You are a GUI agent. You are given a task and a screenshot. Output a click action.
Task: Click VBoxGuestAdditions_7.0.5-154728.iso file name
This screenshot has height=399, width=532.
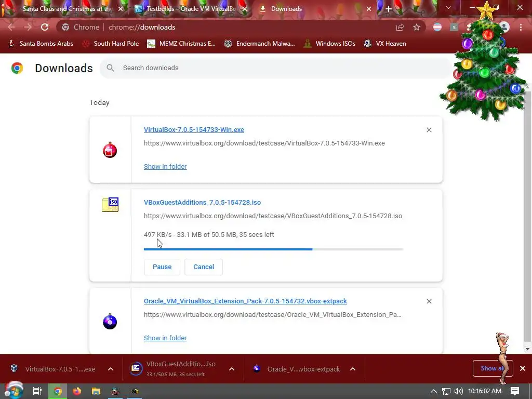point(202,202)
